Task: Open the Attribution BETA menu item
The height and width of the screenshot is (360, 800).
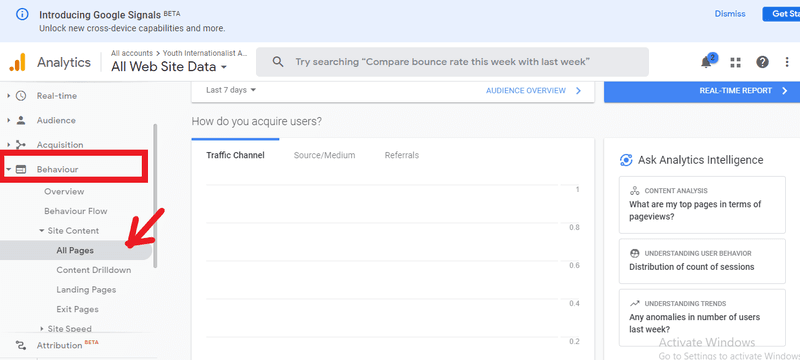Action: point(67,345)
